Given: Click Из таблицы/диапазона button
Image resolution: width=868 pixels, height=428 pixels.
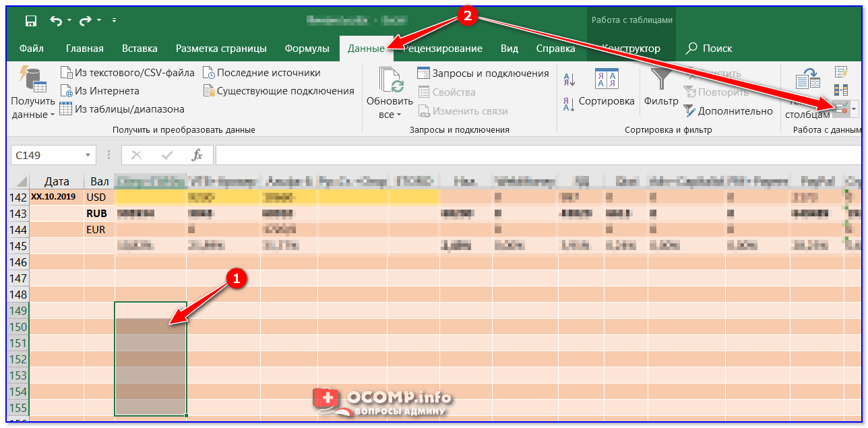Looking at the screenshot, I should click(122, 109).
